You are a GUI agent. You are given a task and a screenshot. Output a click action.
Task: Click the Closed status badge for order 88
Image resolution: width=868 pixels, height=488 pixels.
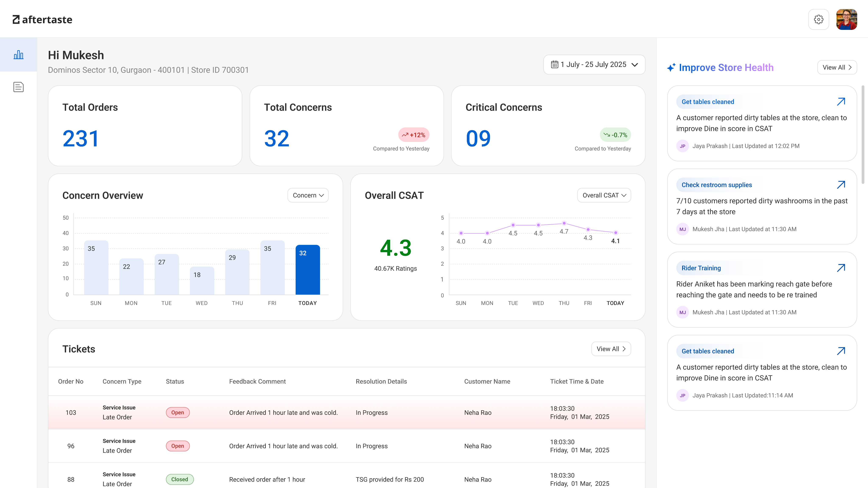point(180,479)
